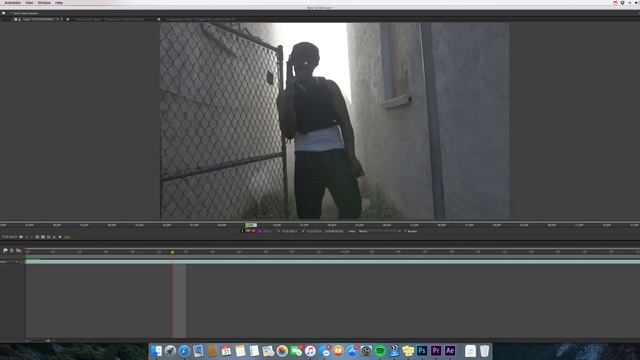Switch to the first Layer viewer tab
The width and height of the screenshot is (640, 360).
click(x=38, y=19)
